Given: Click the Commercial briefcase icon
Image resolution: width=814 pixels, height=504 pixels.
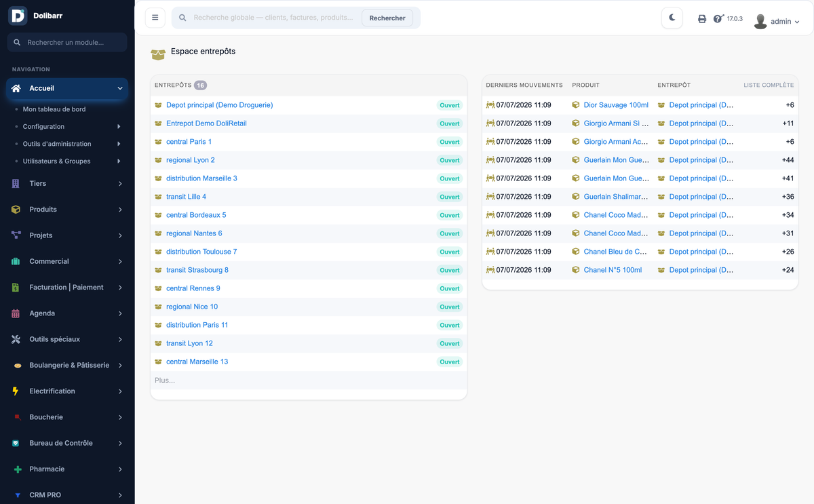Looking at the screenshot, I should point(16,261).
